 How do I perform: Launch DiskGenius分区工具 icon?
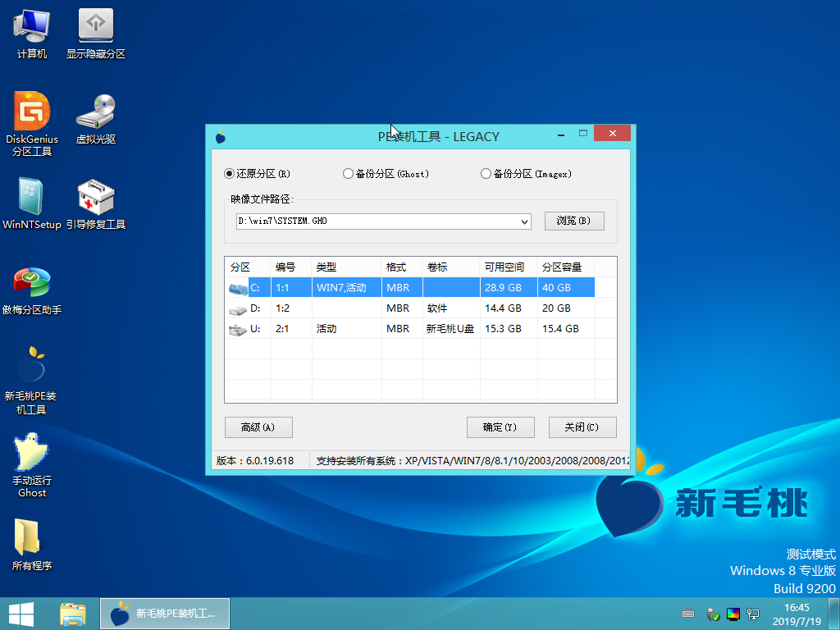[32, 125]
